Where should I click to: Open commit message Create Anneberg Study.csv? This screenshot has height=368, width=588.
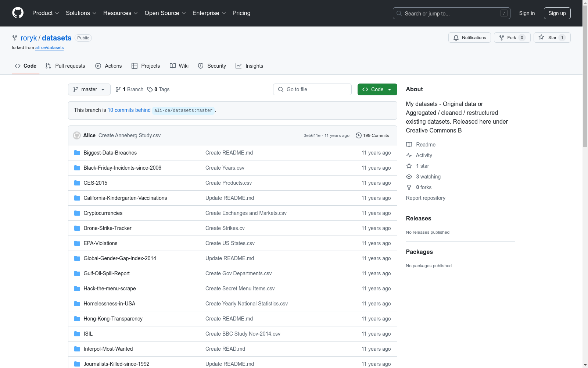[129, 135]
